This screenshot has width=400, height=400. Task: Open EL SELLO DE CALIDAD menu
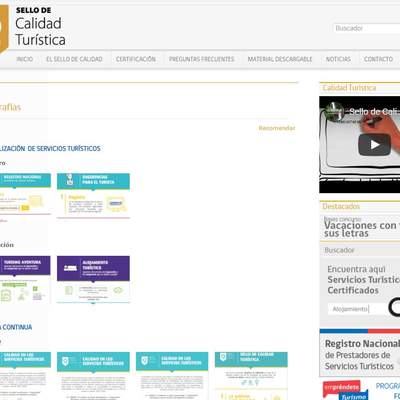click(x=74, y=59)
